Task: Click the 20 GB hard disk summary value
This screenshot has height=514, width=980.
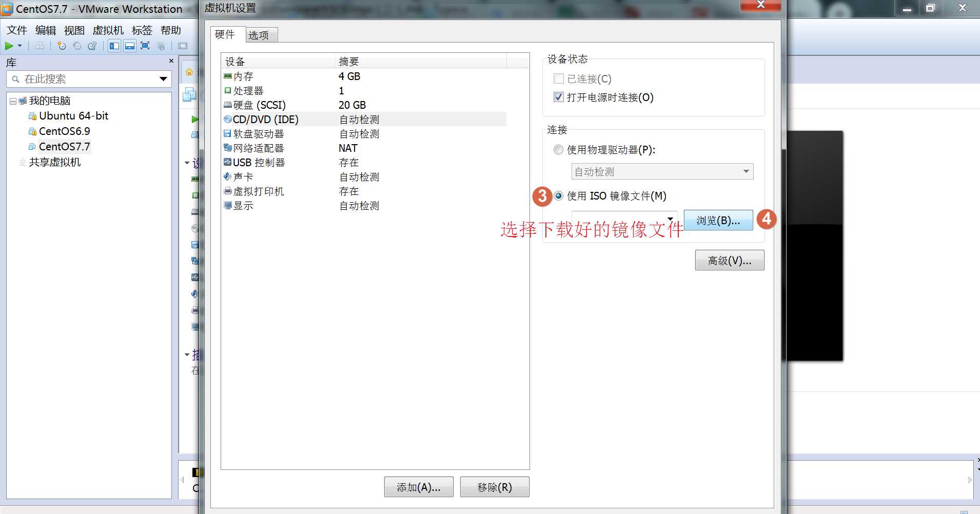Action: coord(352,105)
